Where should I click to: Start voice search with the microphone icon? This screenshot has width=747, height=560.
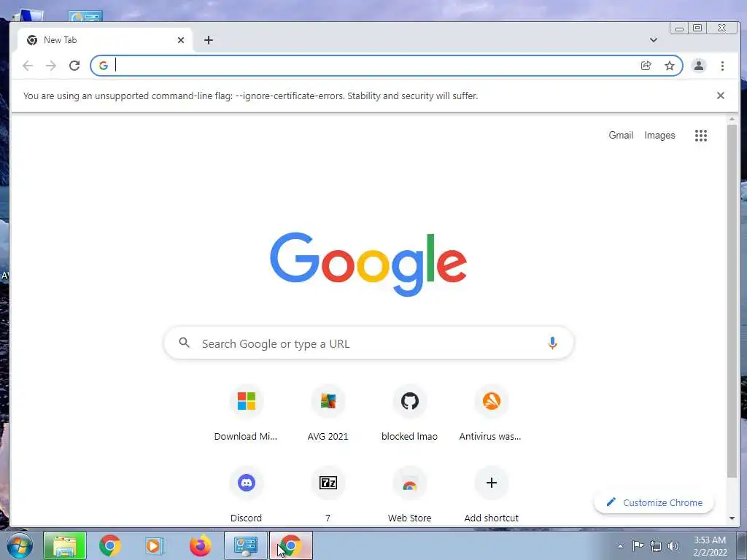pyautogui.click(x=552, y=343)
